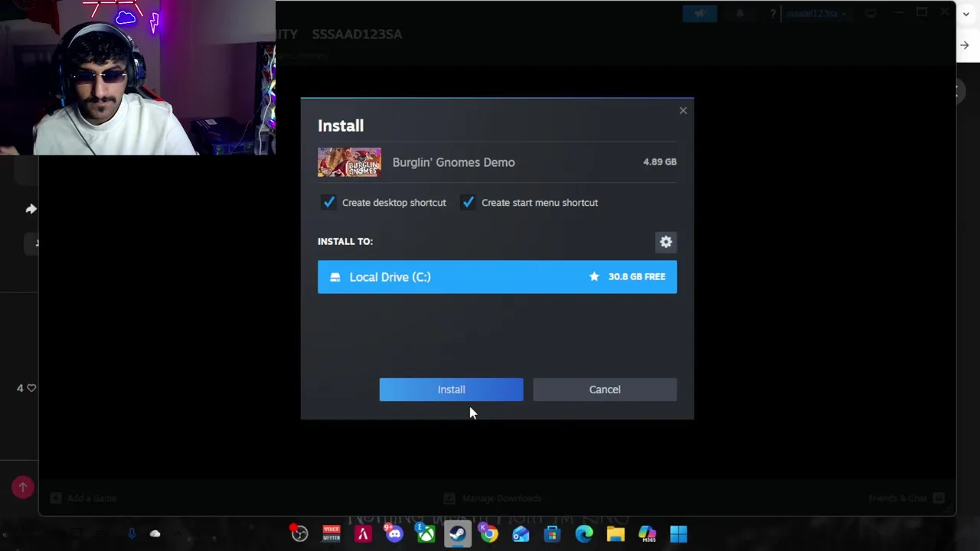Click the 30.8 GB FREE label
This screenshot has height=551, width=980.
tap(636, 277)
